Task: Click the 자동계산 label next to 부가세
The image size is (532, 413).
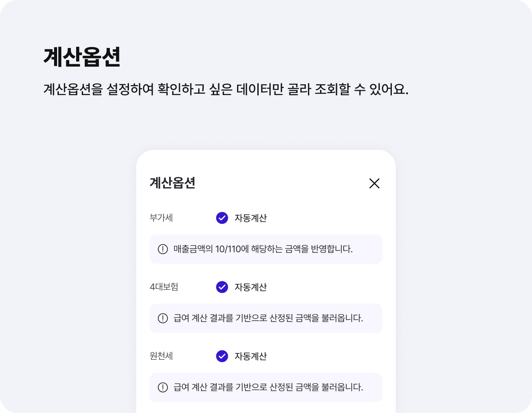Action: pos(250,218)
